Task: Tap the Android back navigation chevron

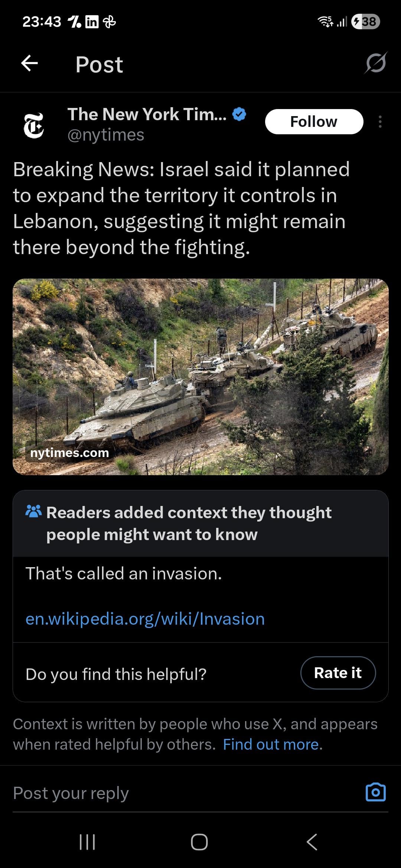Action: click(312, 842)
